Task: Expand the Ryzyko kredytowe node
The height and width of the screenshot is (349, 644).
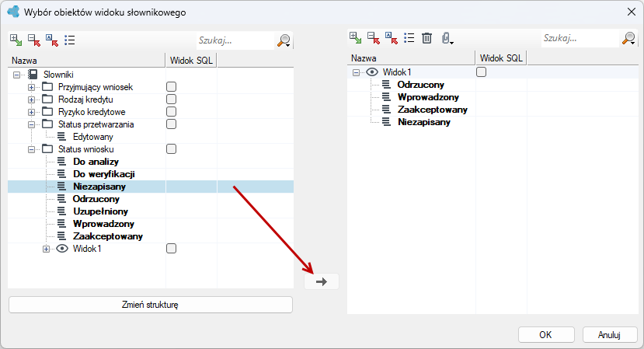Action: pyautogui.click(x=31, y=112)
